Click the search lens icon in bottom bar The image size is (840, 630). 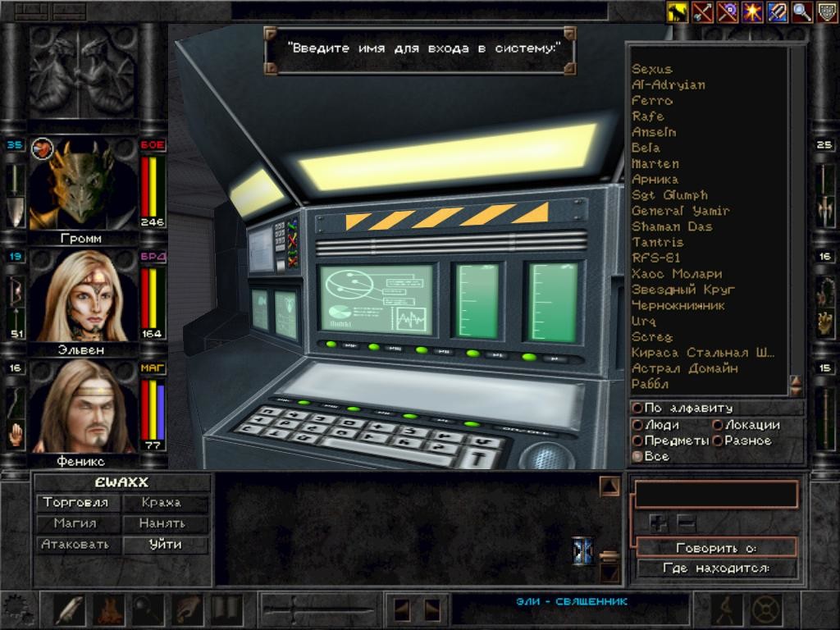(148, 609)
